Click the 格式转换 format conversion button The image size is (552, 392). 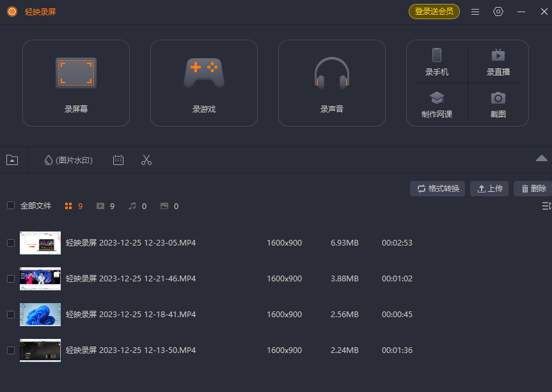pyautogui.click(x=438, y=189)
